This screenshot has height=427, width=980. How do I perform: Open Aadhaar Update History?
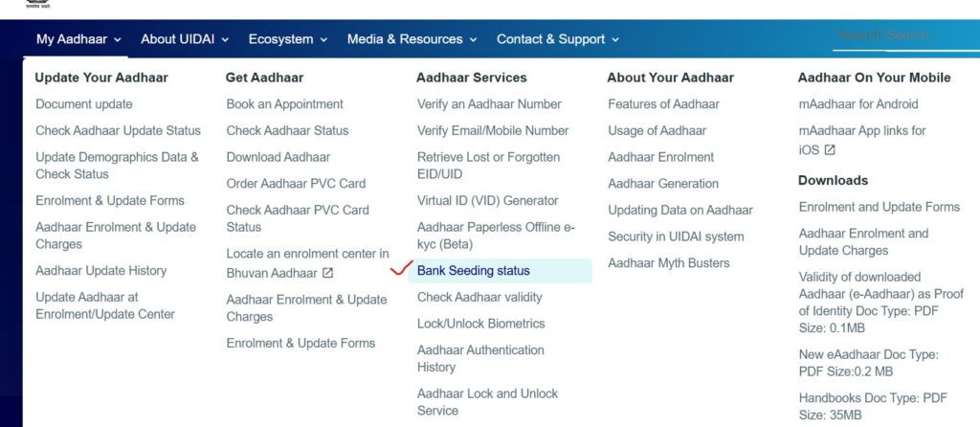tap(100, 271)
